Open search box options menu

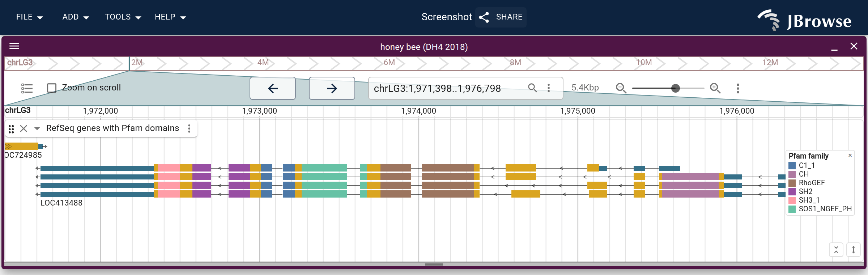coord(549,88)
